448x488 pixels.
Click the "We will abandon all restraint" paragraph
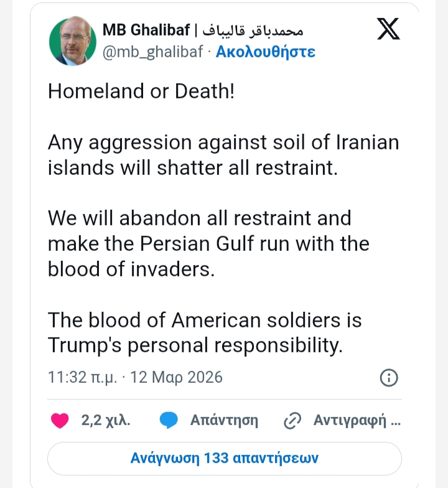coord(208,243)
